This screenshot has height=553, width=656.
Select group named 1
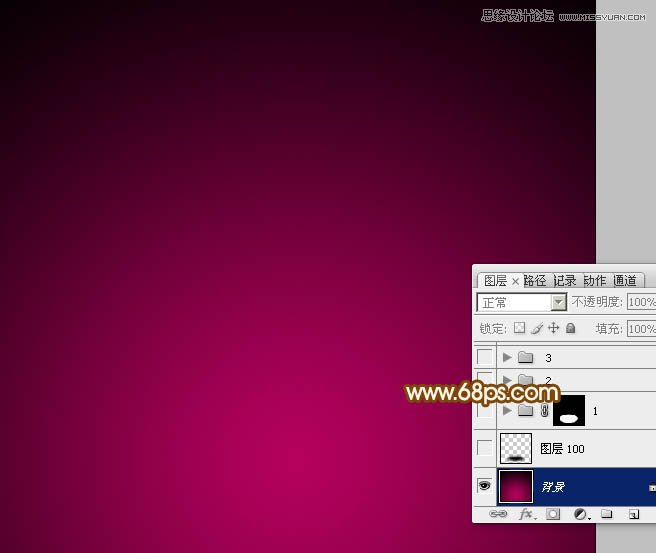pos(595,411)
